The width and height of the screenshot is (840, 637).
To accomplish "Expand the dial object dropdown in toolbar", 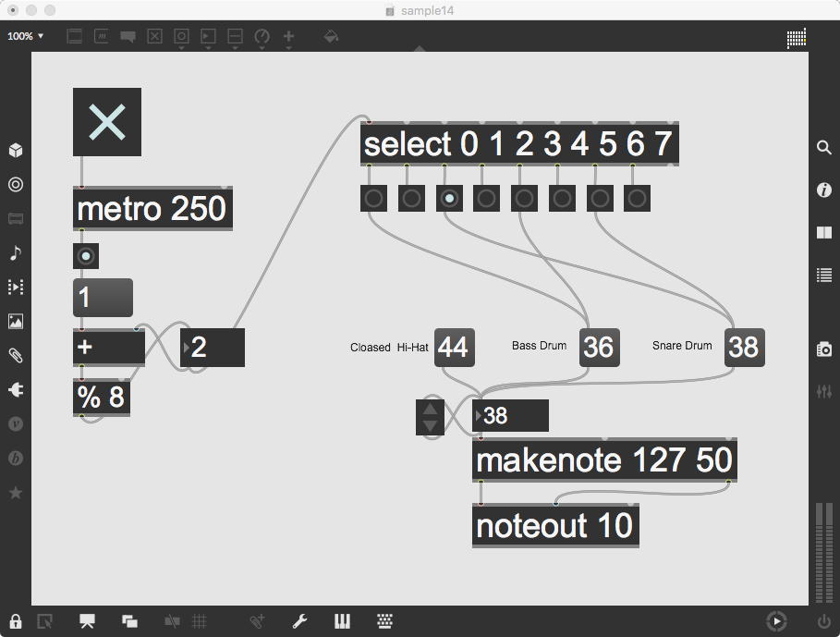I will 262,48.
